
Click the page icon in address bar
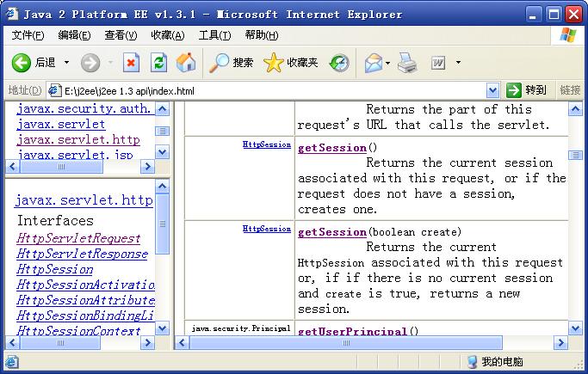coord(55,90)
